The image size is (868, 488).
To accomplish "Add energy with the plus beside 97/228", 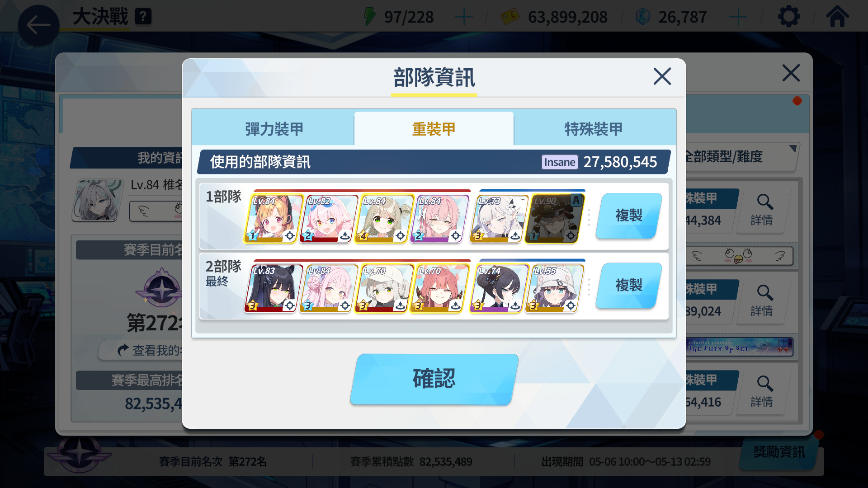I will click(x=463, y=17).
